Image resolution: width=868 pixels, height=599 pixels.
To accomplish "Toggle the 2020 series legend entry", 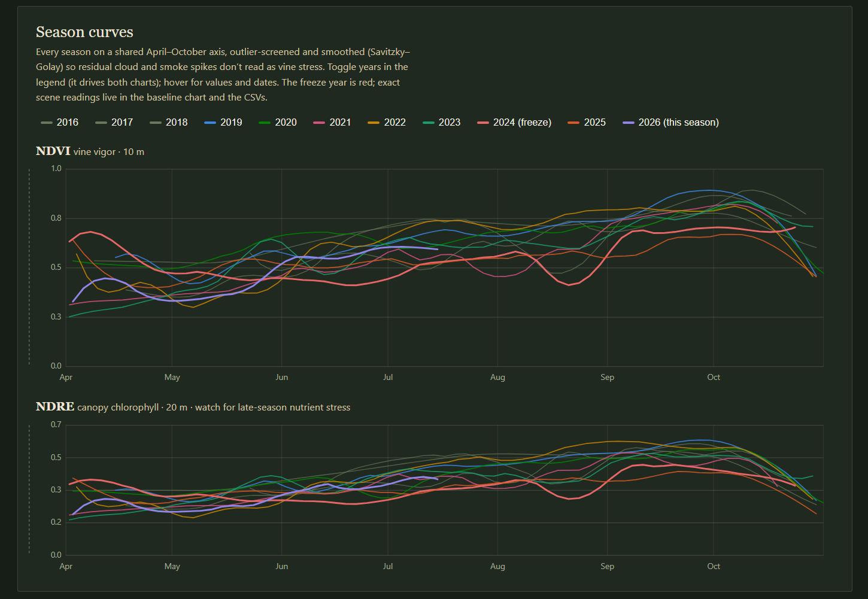I will [278, 122].
